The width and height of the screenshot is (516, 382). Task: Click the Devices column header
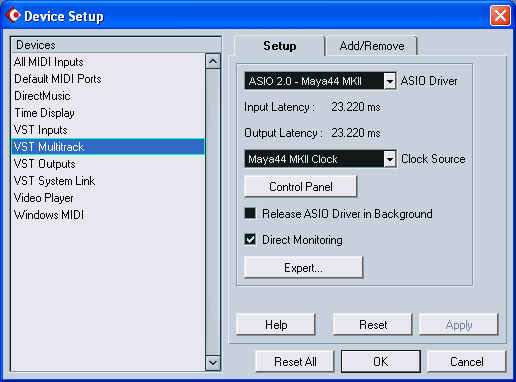[x=116, y=45]
